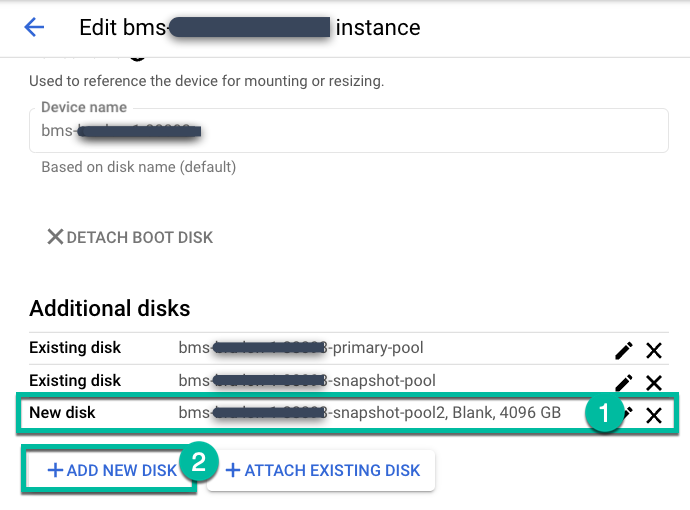Click the plus icon on Add New Disk
Image resolution: width=690 pixels, height=510 pixels.
55,470
